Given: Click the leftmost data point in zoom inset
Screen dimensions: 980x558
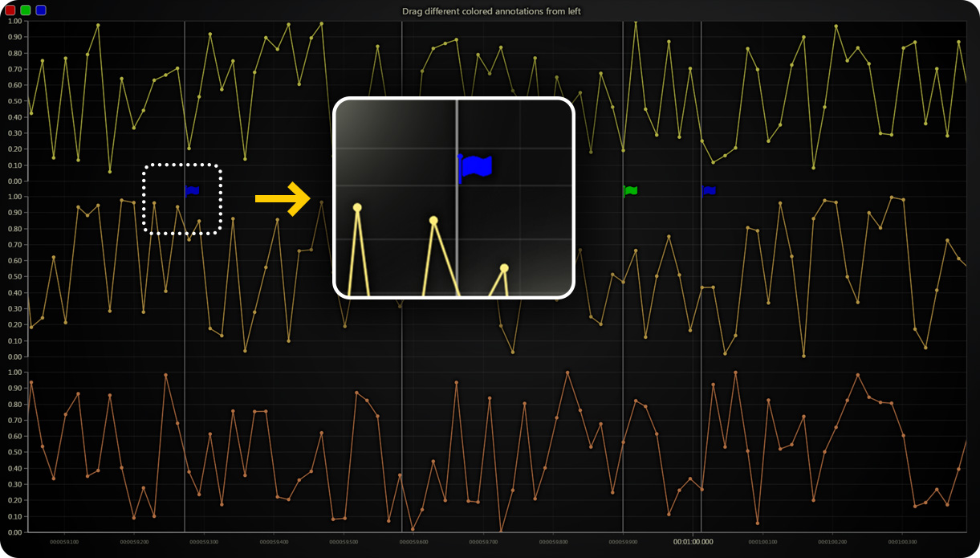Looking at the screenshot, I should 357,208.
